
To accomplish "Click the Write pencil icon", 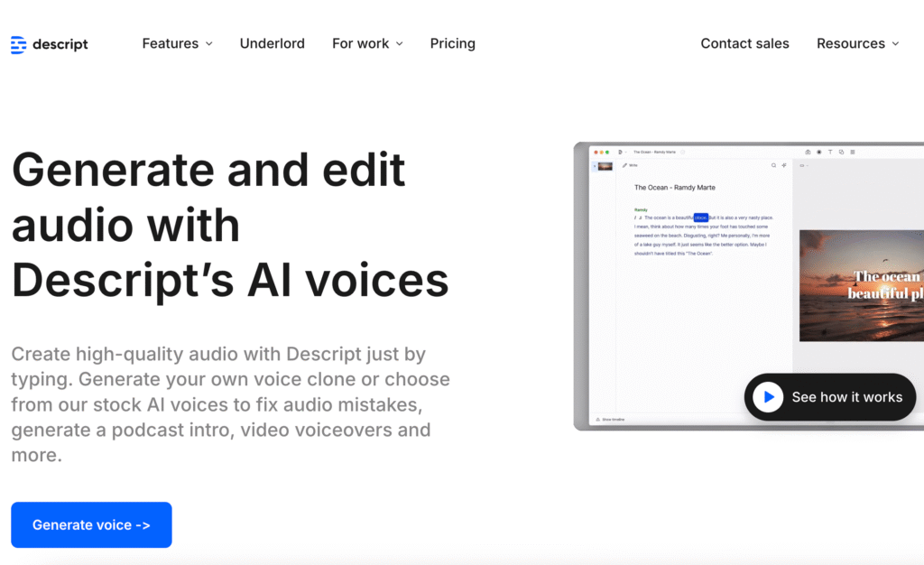I will pos(624,165).
